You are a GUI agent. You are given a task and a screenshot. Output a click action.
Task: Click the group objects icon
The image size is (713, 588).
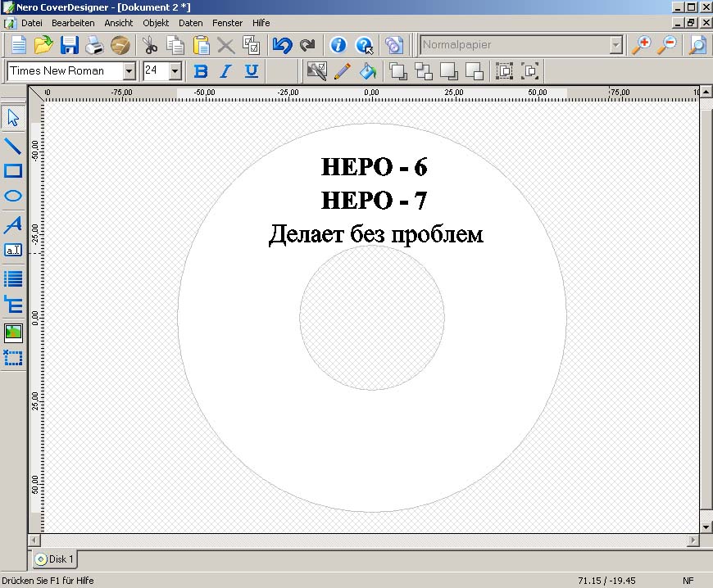click(x=504, y=71)
